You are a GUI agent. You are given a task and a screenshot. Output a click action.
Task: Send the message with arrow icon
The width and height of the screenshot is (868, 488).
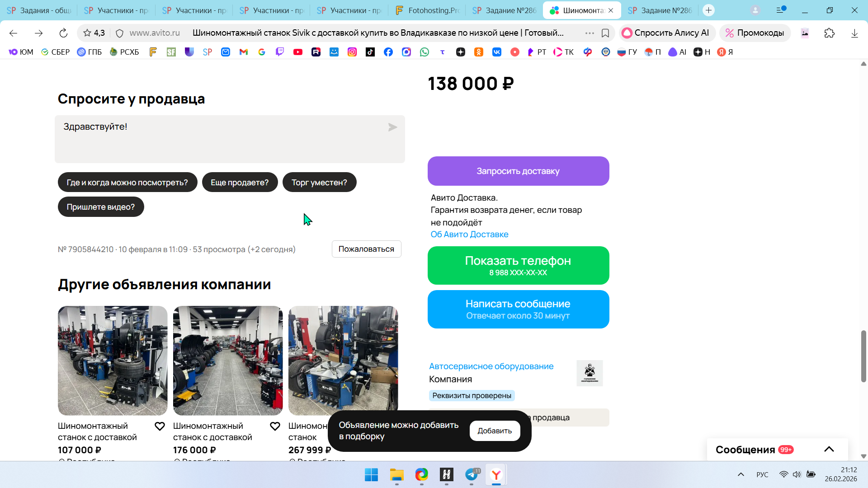click(392, 127)
